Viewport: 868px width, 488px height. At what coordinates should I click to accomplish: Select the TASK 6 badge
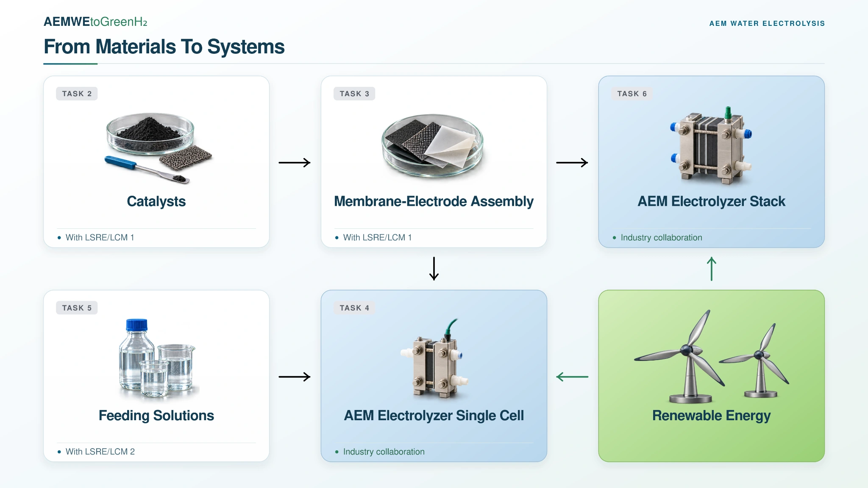point(632,94)
